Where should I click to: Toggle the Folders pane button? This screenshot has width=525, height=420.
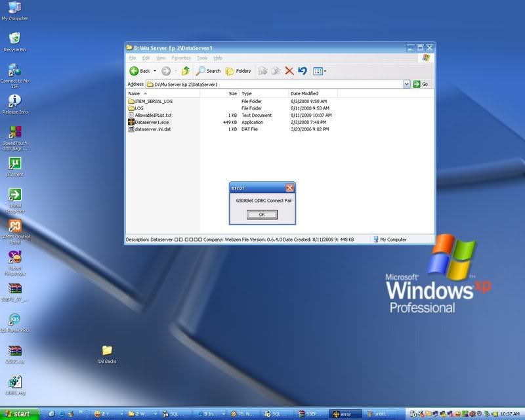click(x=238, y=71)
